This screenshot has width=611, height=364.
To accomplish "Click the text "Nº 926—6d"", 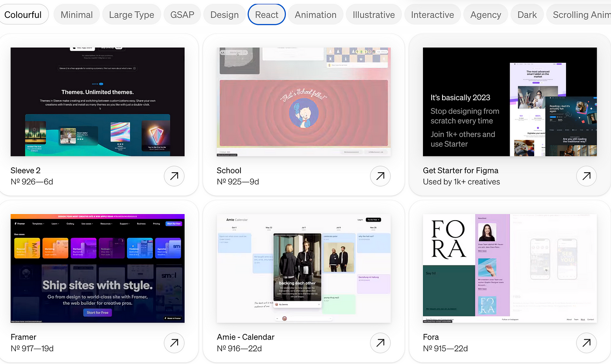I will point(32,182).
